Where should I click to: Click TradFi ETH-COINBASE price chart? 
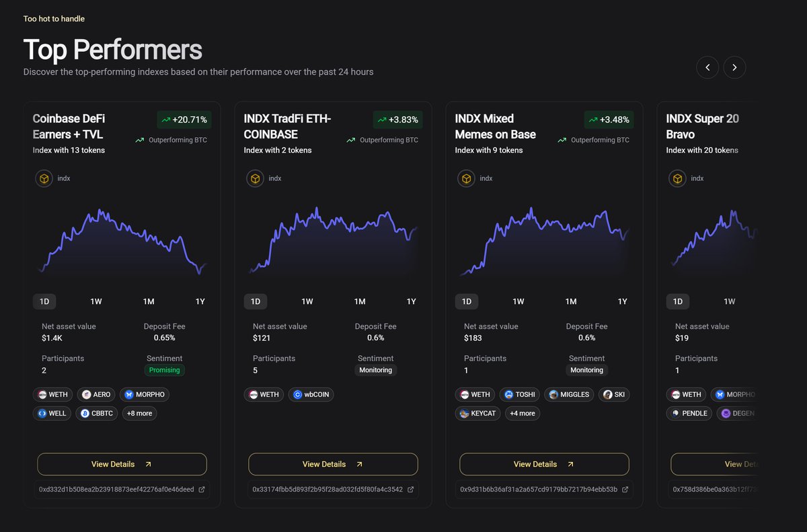(333, 242)
